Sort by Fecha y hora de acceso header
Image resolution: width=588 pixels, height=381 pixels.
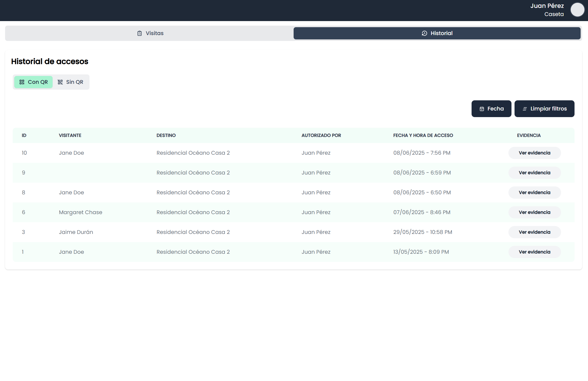point(423,135)
